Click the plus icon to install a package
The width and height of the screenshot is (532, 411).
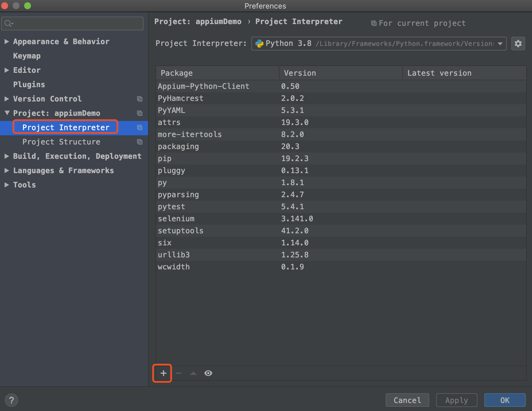(x=163, y=373)
